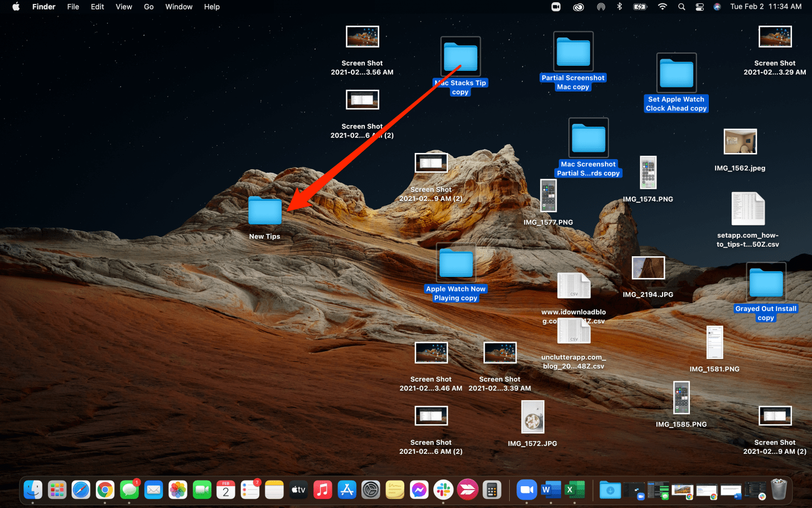Select IMG_1585.PNG file
The width and height of the screenshot is (812, 508).
pyautogui.click(x=681, y=398)
